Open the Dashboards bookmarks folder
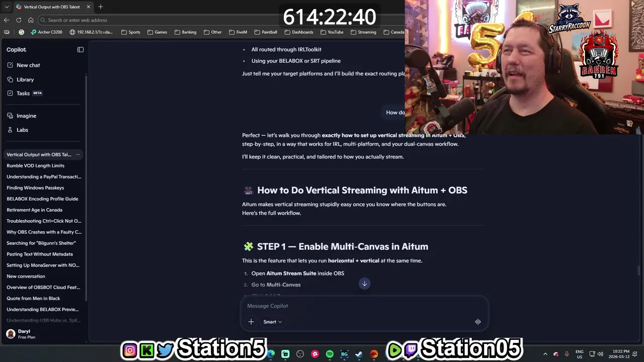This screenshot has height=362, width=644. point(299,32)
